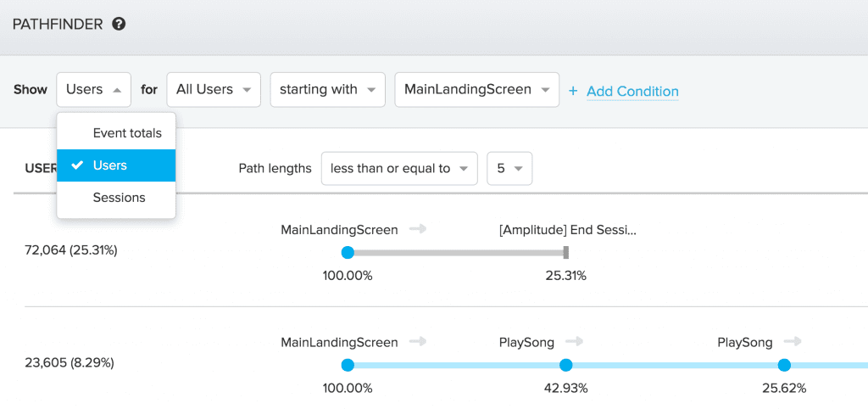
Task: Click the first PlaySong blue node
Action: pyautogui.click(x=565, y=365)
